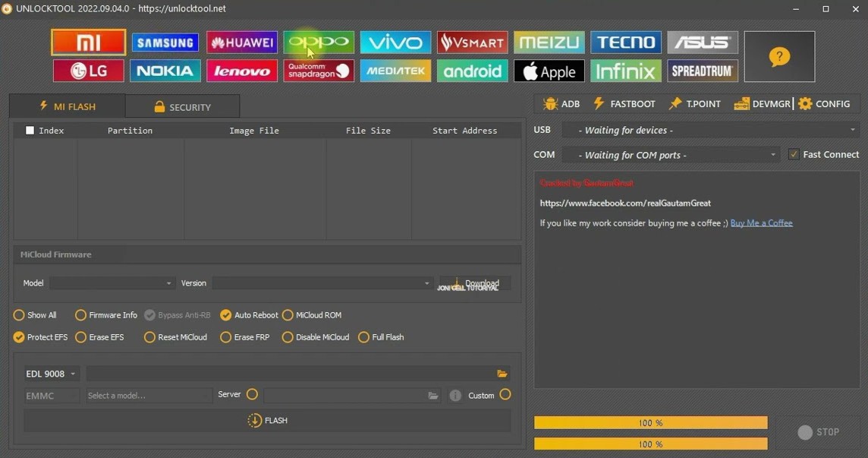Select the Mi Xiaomi brand icon
This screenshot has width=868, height=458.
tap(89, 42)
